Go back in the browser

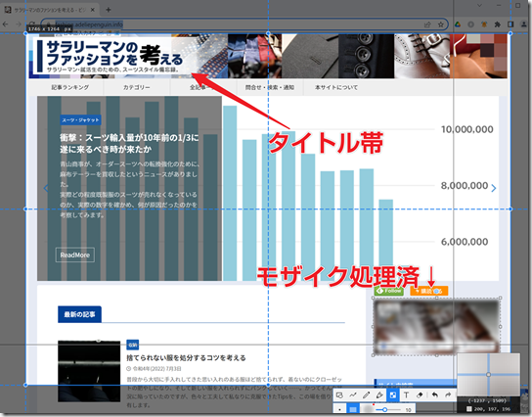click(6, 24)
